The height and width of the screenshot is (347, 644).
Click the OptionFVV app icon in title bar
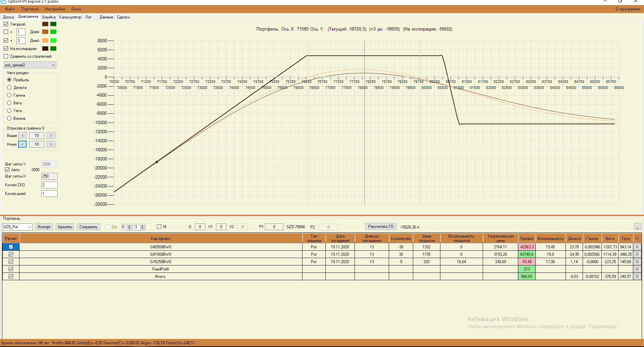point(3,2)
